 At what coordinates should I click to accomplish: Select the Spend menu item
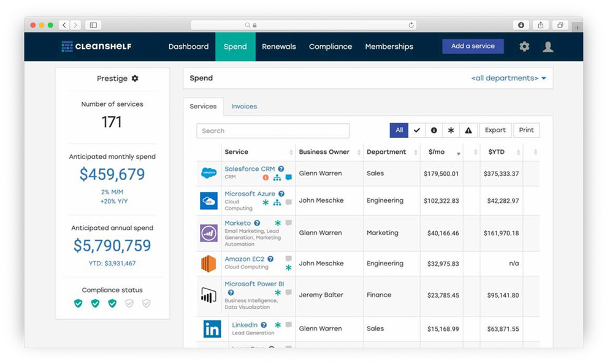click(235, 47)
